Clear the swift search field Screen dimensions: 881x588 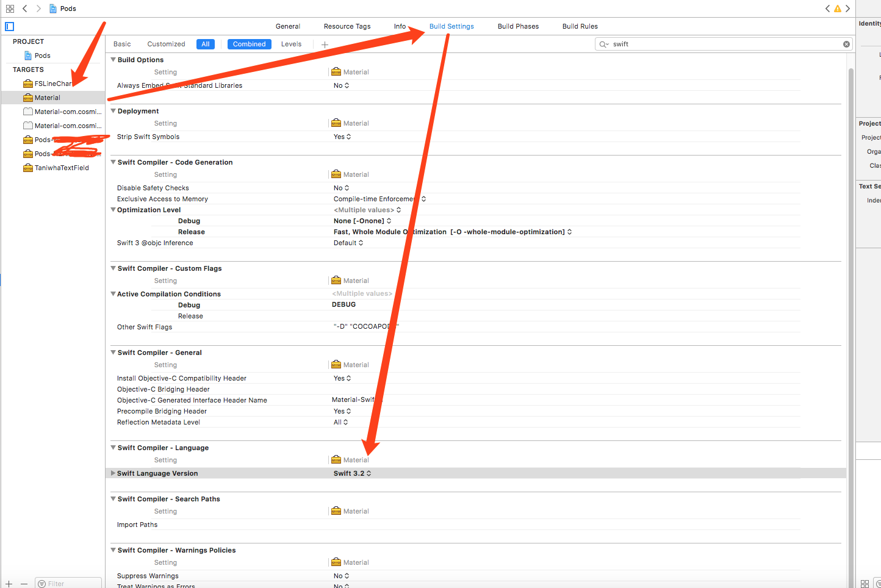[x=846, y=44]
